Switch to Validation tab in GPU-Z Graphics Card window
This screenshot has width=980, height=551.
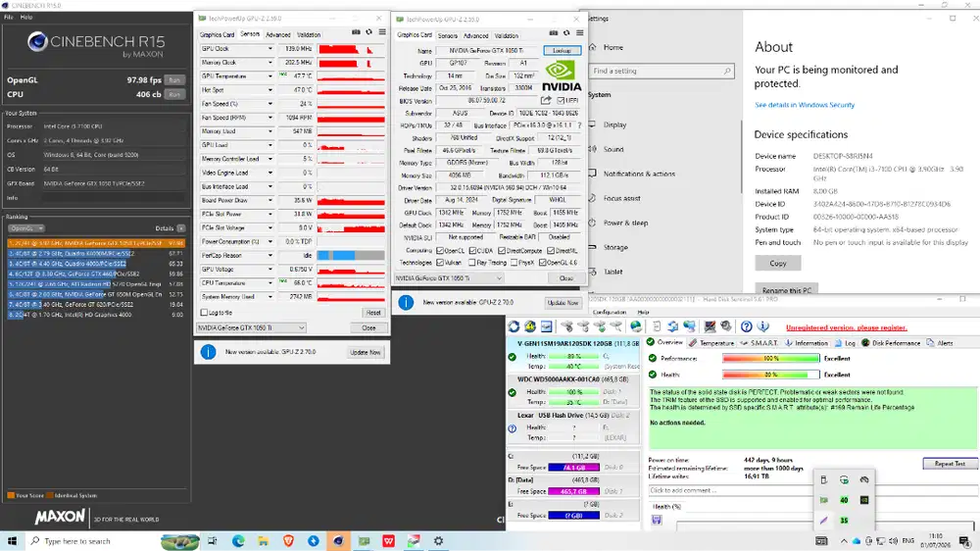point(507,35)
